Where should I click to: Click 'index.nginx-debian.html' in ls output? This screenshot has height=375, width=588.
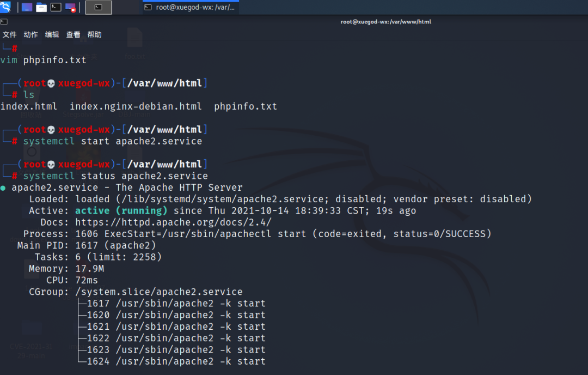[136, 107]
